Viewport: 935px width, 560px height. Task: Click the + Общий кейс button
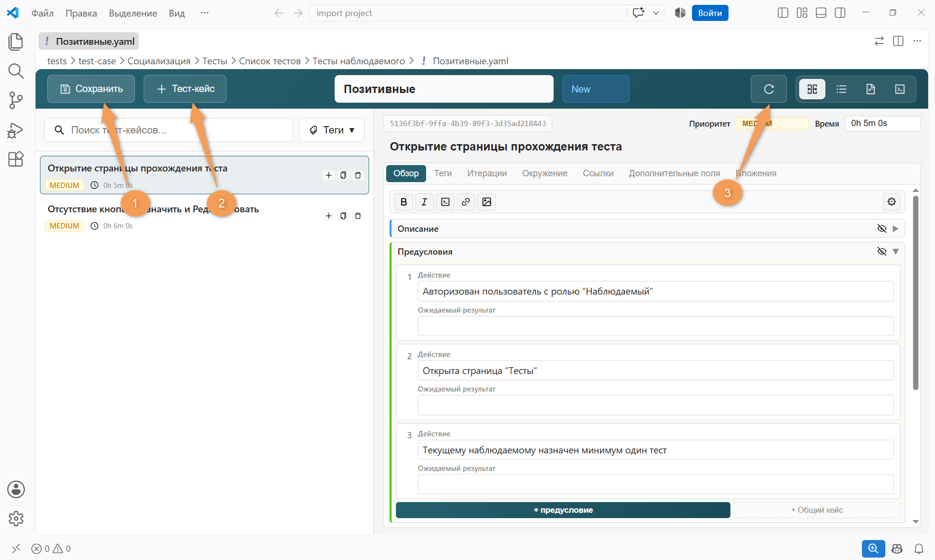tap(817, 510)
